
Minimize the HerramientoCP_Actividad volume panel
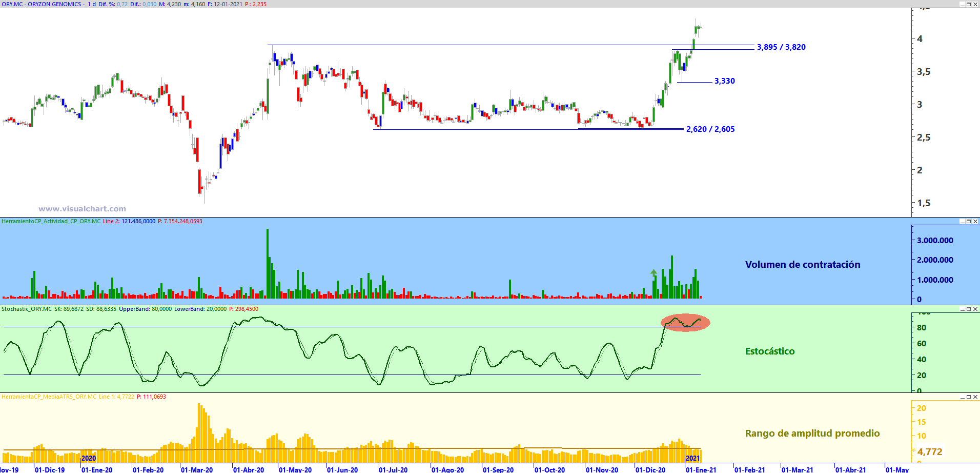click(x=962, y=222)
